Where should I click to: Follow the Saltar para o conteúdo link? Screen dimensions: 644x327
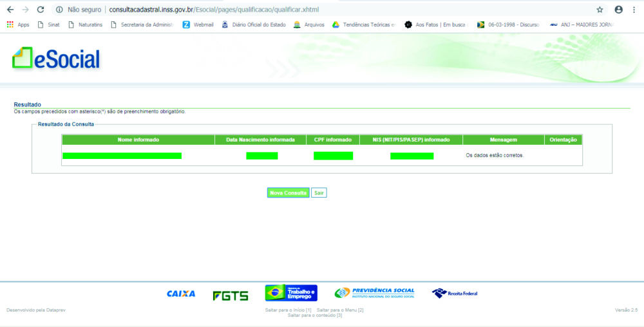[x=314, y=315]
